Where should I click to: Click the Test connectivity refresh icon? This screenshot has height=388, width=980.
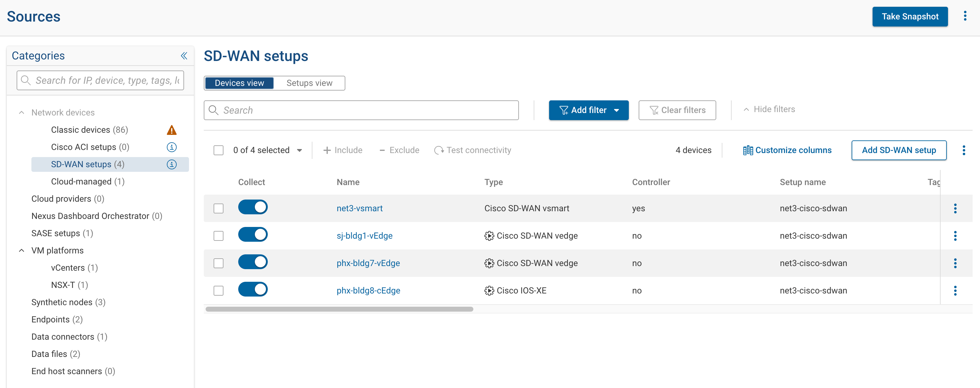tap(439, 150)
